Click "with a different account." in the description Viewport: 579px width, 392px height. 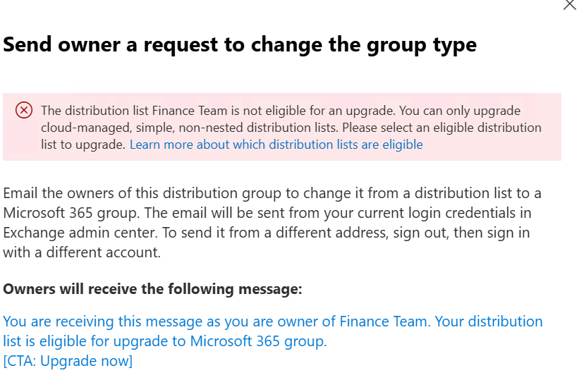[82, 252]
